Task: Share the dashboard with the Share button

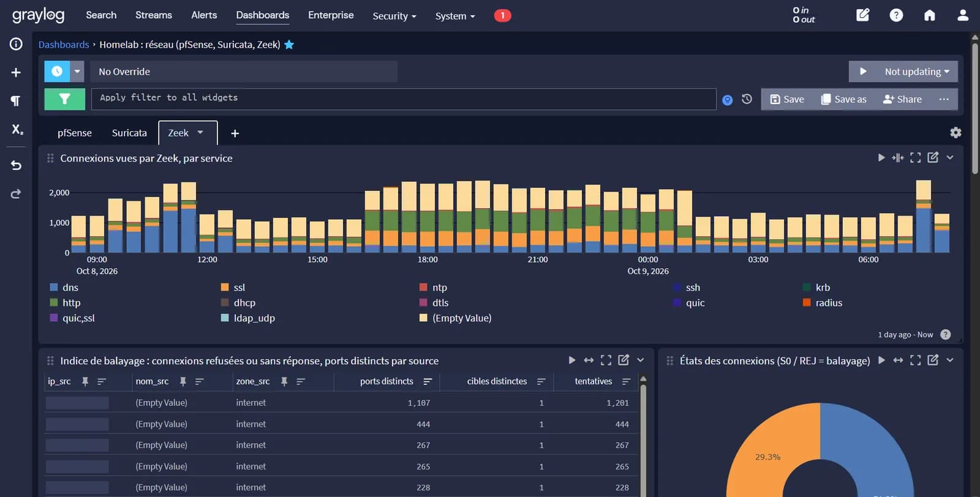Action: [x=902, y=99]
